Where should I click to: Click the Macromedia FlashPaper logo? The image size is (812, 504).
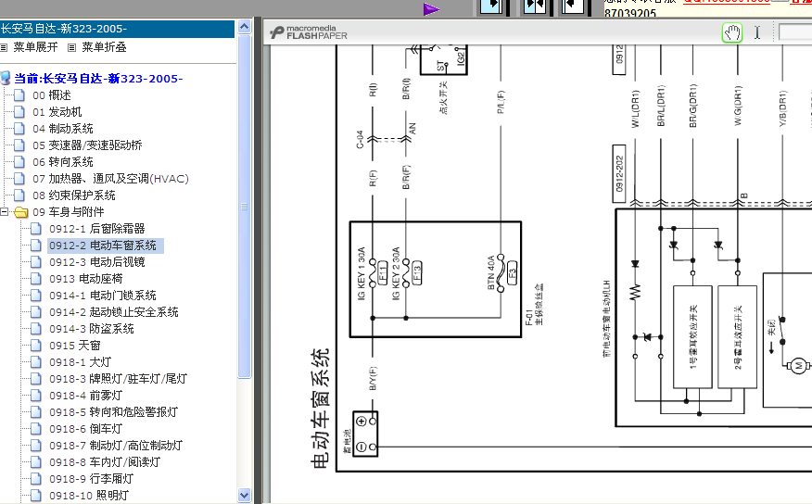pos(309,32)
